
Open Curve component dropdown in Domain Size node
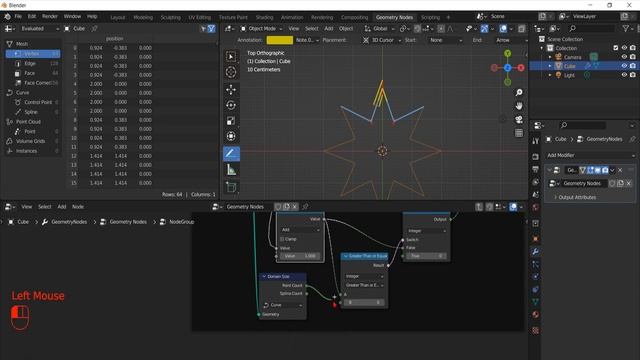pyautogui.click(x=282, y=305)
